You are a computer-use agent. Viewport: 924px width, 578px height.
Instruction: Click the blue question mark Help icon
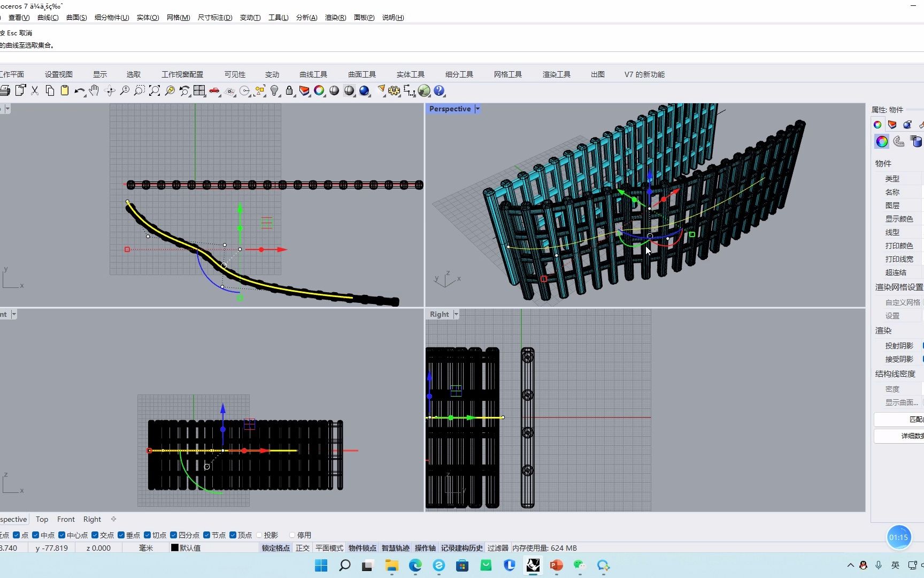(439, 91)
